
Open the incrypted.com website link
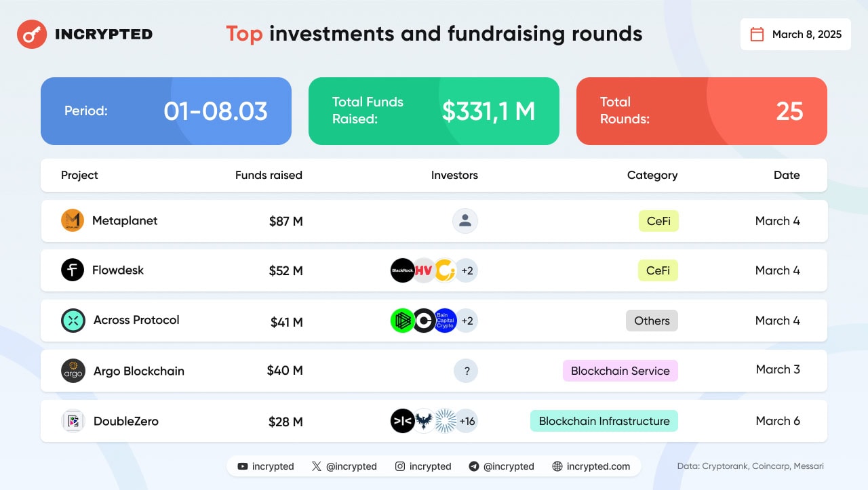[x=591, y=466]
